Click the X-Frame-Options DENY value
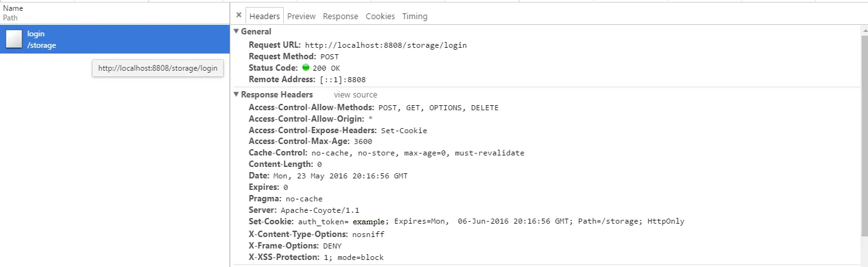Screen dimensions: 868x267 (x=332, y=245)
